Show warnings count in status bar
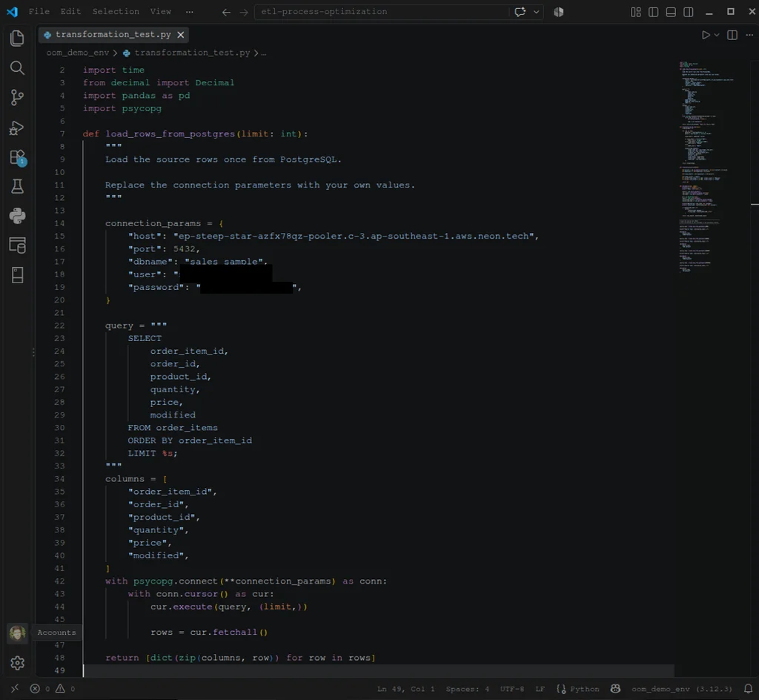The width and height of the screenshot is (759, 700). point(65,688)
